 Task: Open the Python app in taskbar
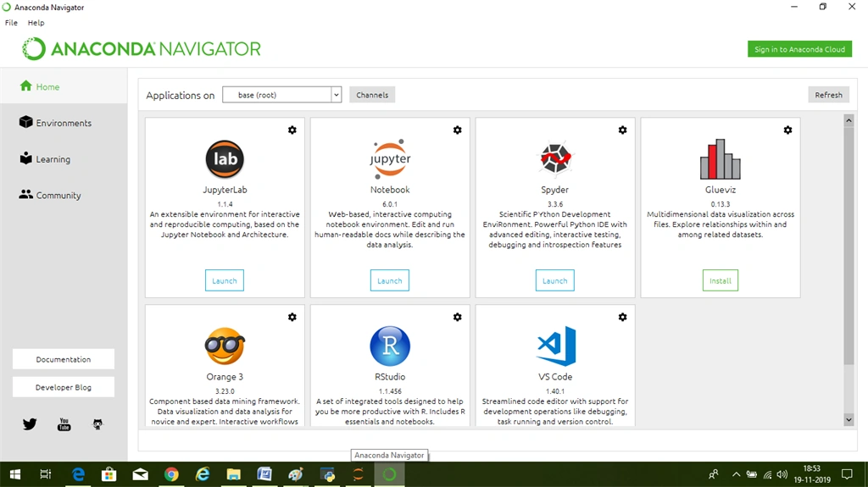pyautogui.click(x=327, y=474)
